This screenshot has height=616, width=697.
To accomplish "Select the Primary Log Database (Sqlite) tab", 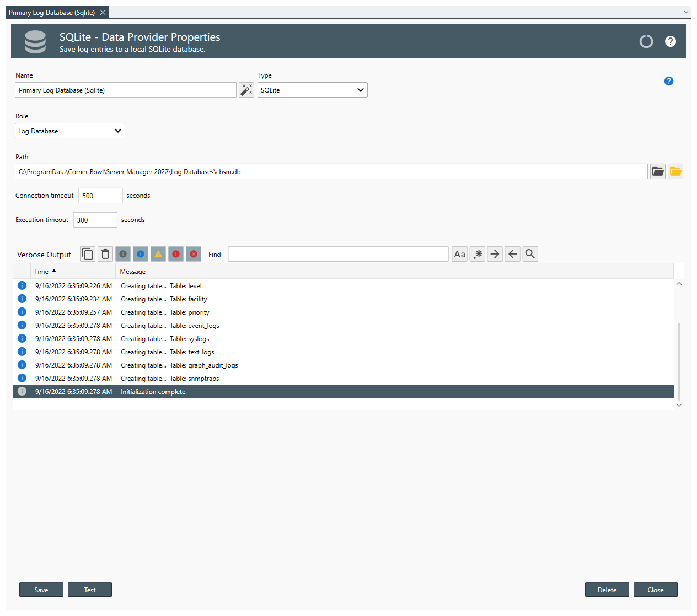I will [52, 12].
